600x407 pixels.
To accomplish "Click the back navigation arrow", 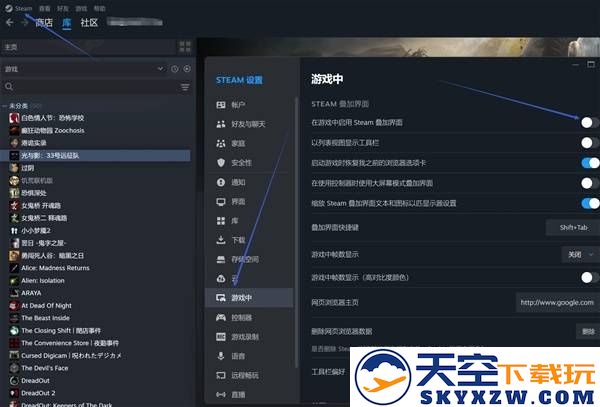I will [10, 23].
